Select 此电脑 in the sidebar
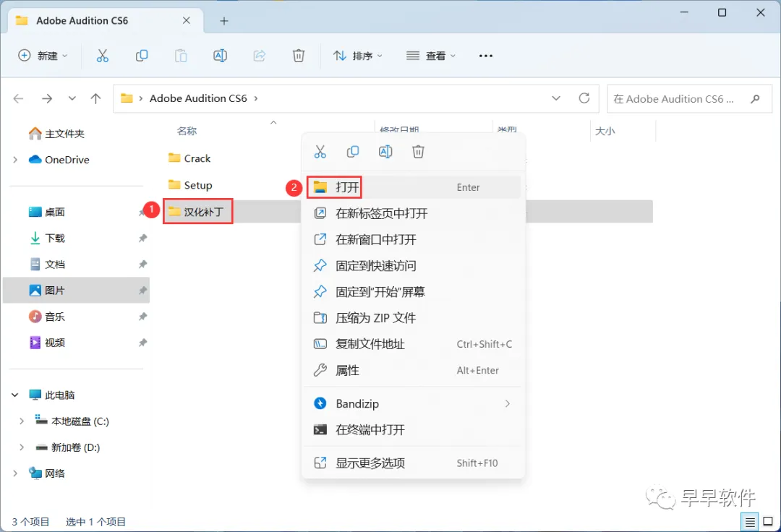Viewport: 781px width, 532px height. tap(52, 395)
